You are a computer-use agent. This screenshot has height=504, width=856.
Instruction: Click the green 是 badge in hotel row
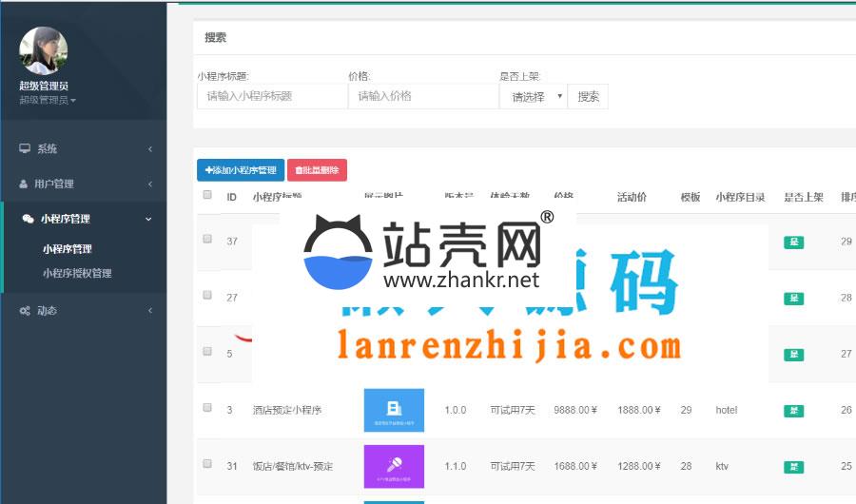(x=793, y=411)
